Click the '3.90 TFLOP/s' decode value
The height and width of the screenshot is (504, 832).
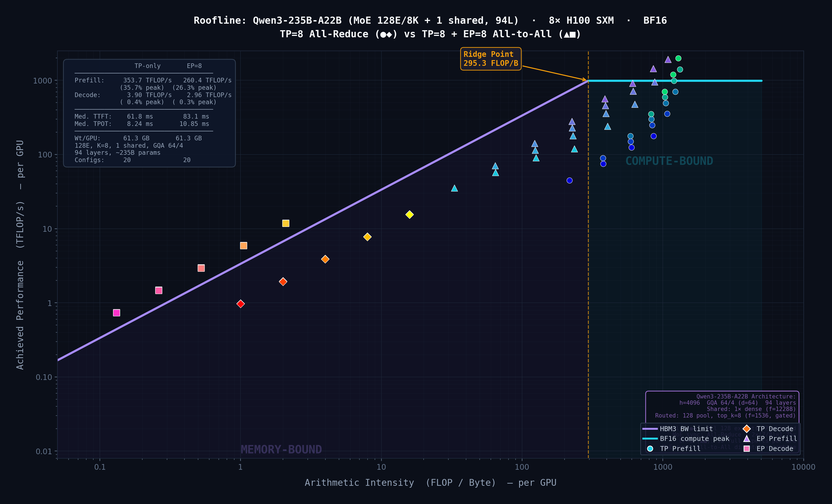pos(149,95)
